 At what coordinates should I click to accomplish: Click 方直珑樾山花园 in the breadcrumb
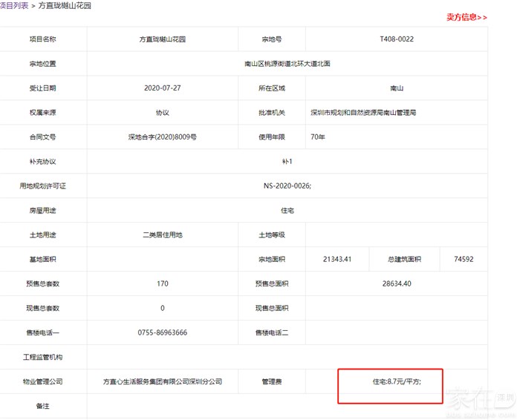[65, 5]
